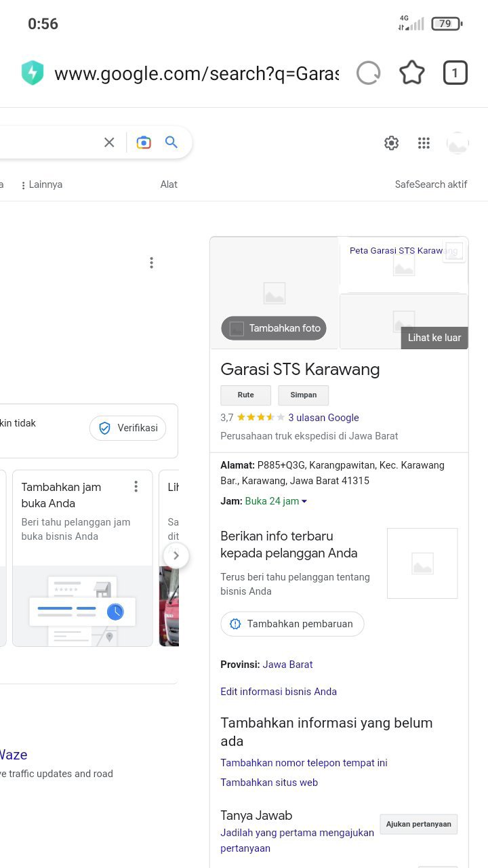Viewport: 488px width, 868px height.
Task: Open the Lainnya more filters menu
Action: point(41,184)
